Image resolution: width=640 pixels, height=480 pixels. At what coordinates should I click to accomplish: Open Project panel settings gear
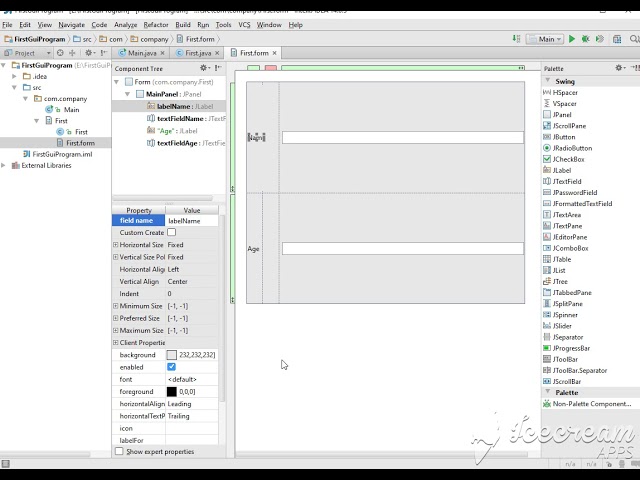click(89, 53)
